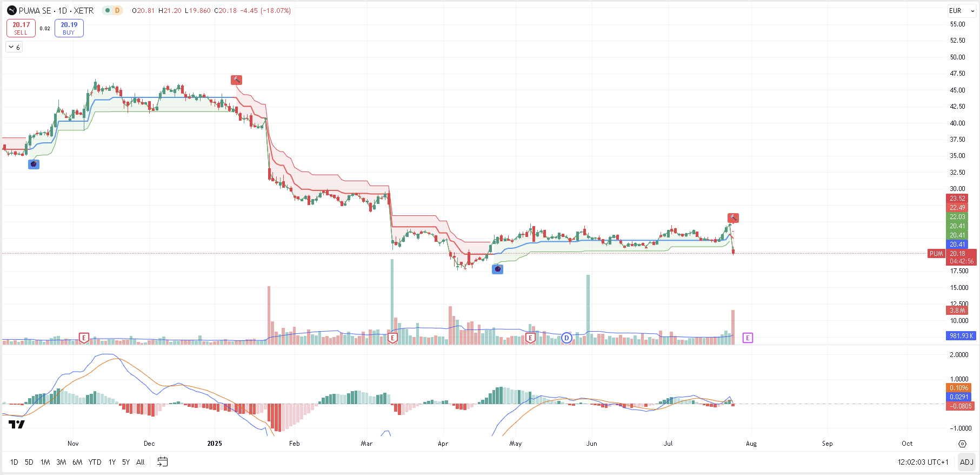Click the blue bomb signal marker in late April
980x475 pixels.
tap(497, 269)
